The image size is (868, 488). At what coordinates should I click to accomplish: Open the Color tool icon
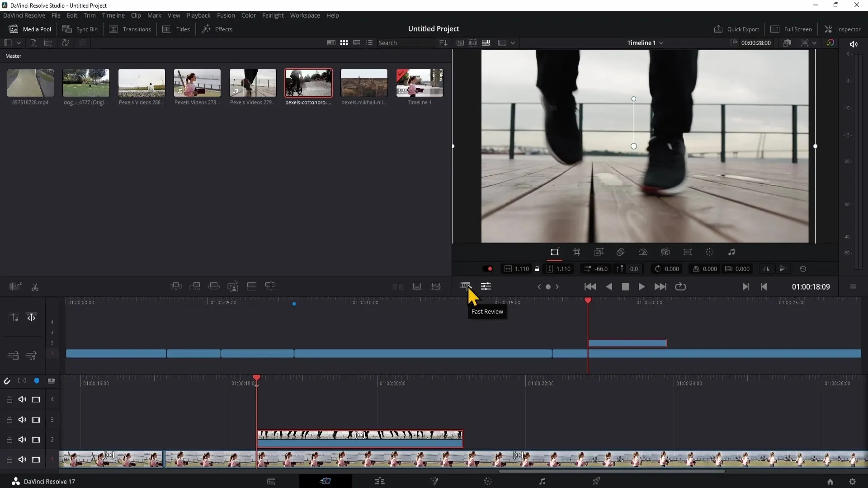coord(709,252)
